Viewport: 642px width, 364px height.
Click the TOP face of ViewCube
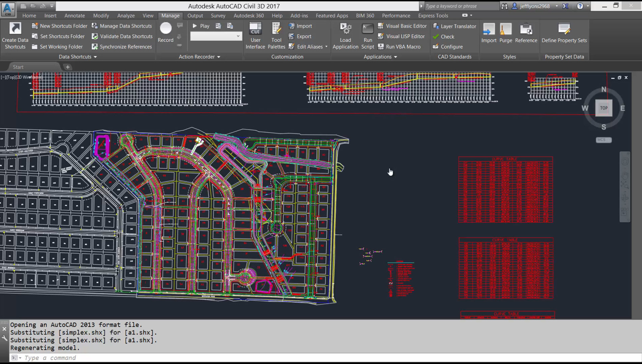point(604,108)
